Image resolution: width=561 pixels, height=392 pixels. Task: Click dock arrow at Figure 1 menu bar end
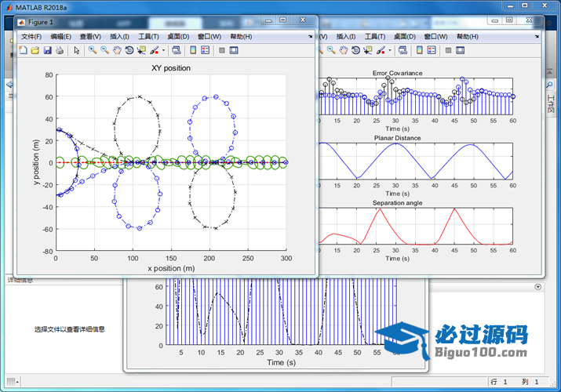click(x=309, y=36)
